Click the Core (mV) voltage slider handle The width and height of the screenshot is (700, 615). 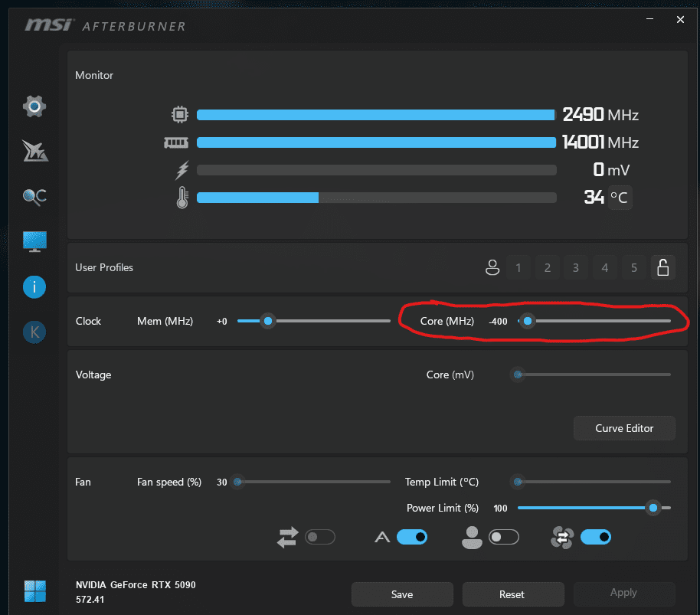point(518,375)
